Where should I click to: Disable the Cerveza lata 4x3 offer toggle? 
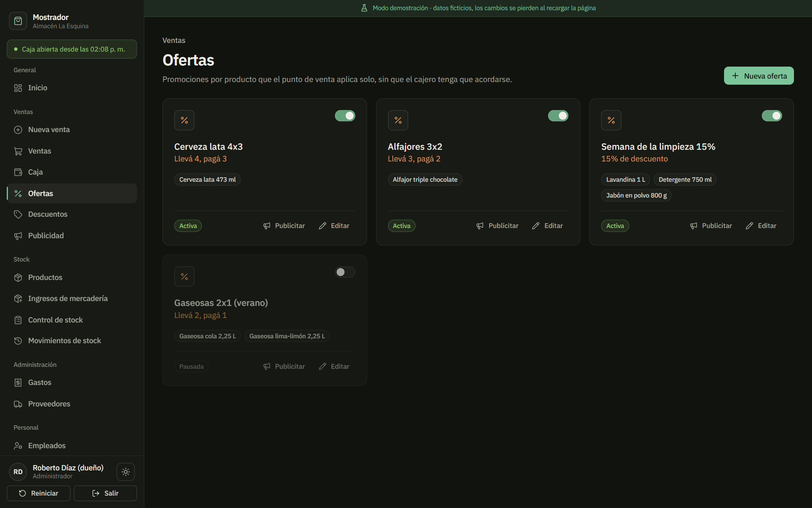345,116
